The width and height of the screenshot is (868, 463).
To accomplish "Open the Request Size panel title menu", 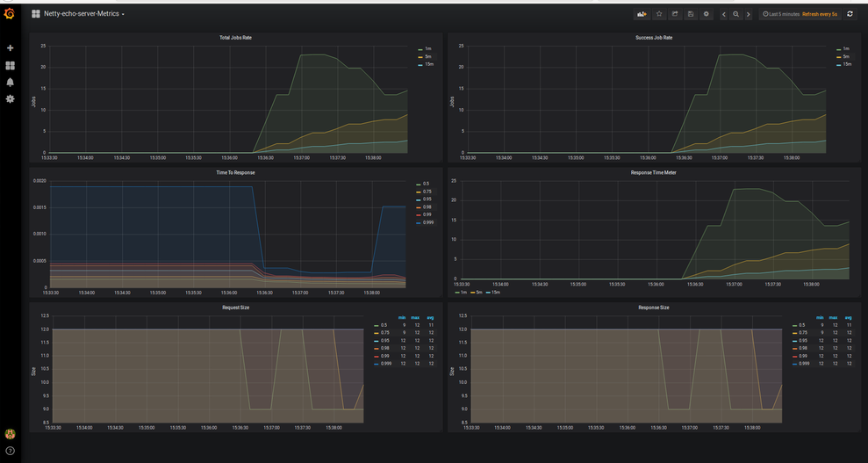I will pos(236,307).
